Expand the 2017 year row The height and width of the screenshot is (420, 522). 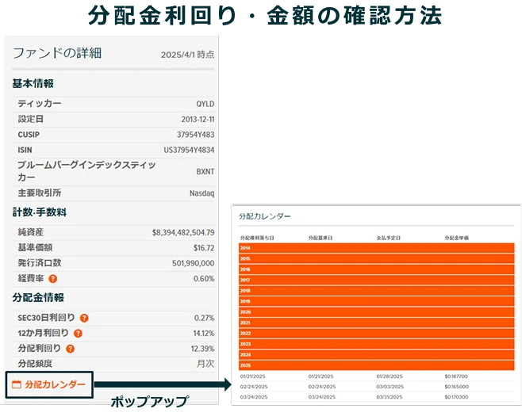click(x=377, y=280)
